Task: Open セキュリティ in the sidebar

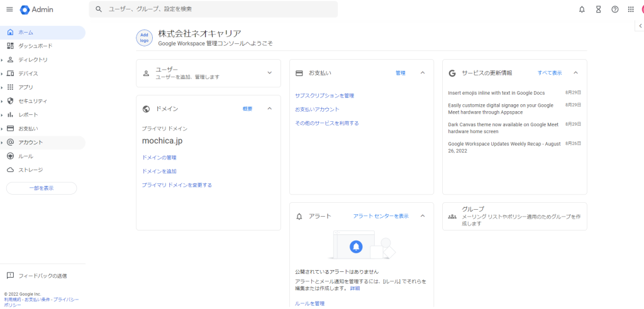Action: point(33,101)
